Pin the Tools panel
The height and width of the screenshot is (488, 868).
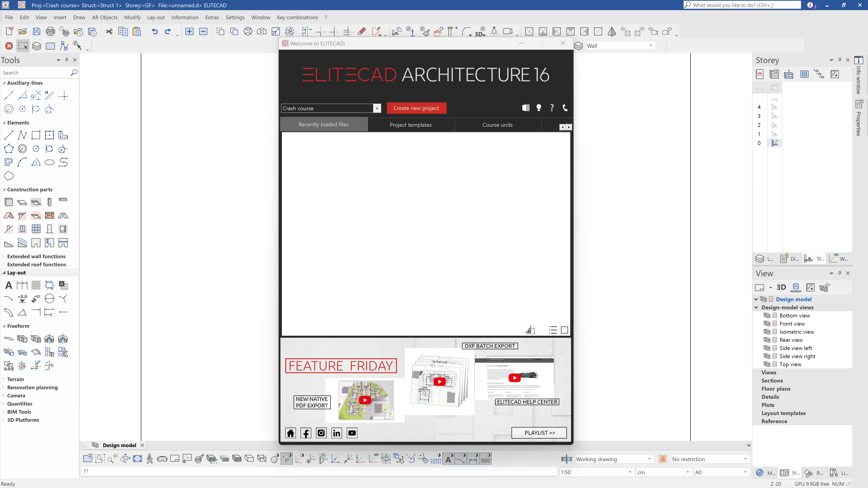click(66, 60)
